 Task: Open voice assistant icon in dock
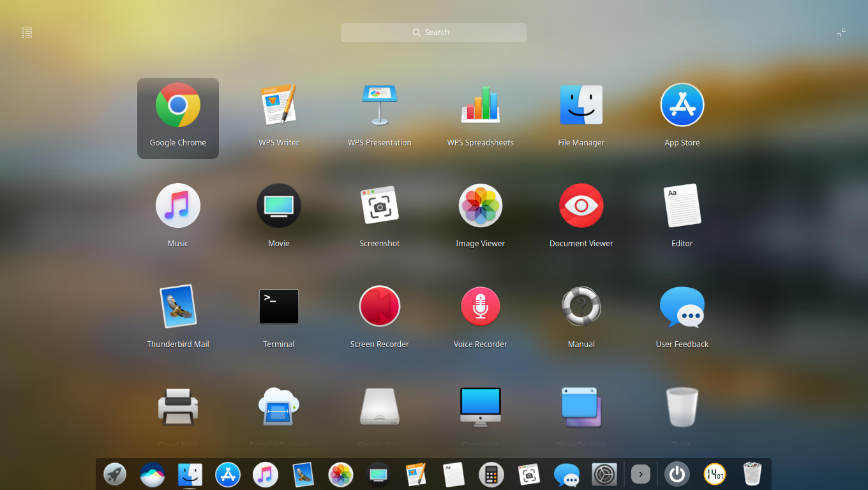(x=153, y=475)
